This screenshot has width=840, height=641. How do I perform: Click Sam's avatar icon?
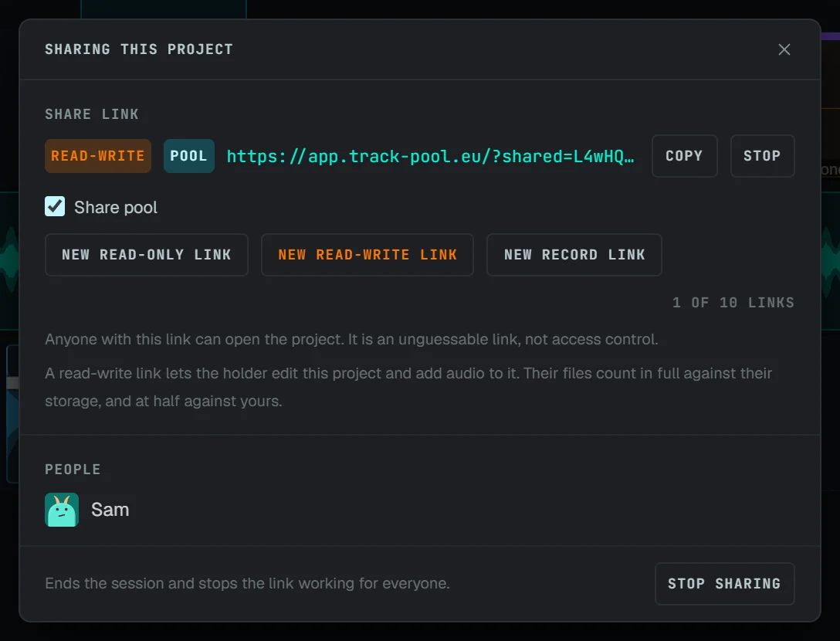(62, 510)
